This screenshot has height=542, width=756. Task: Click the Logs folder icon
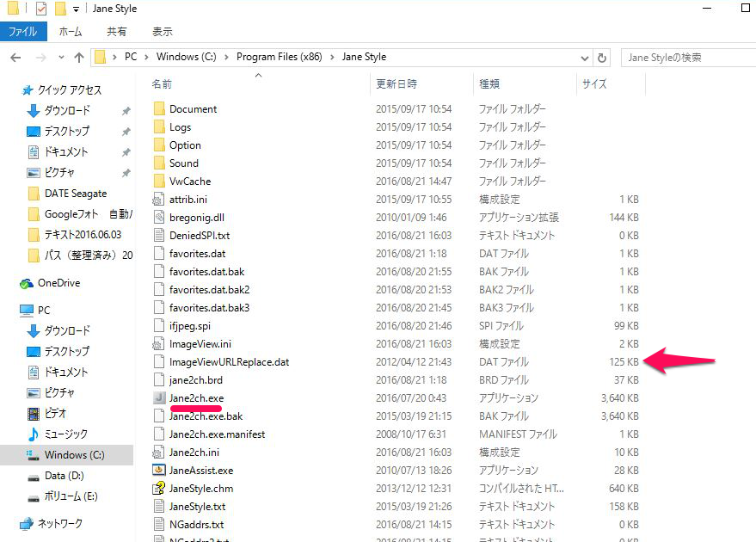point(159,126)
